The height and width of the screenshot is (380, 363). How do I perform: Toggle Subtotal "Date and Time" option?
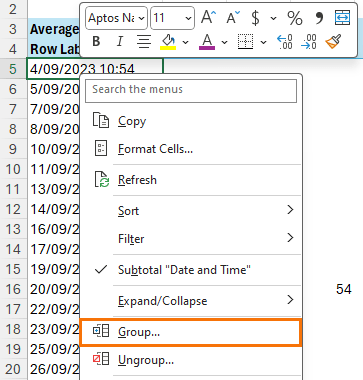click(x=191, y=269)
